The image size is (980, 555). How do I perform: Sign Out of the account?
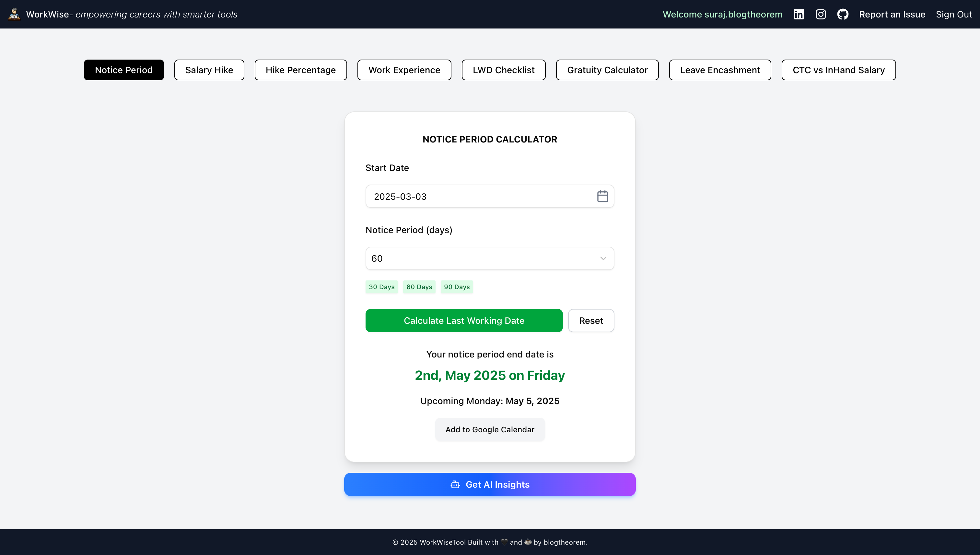coord(953,15)
